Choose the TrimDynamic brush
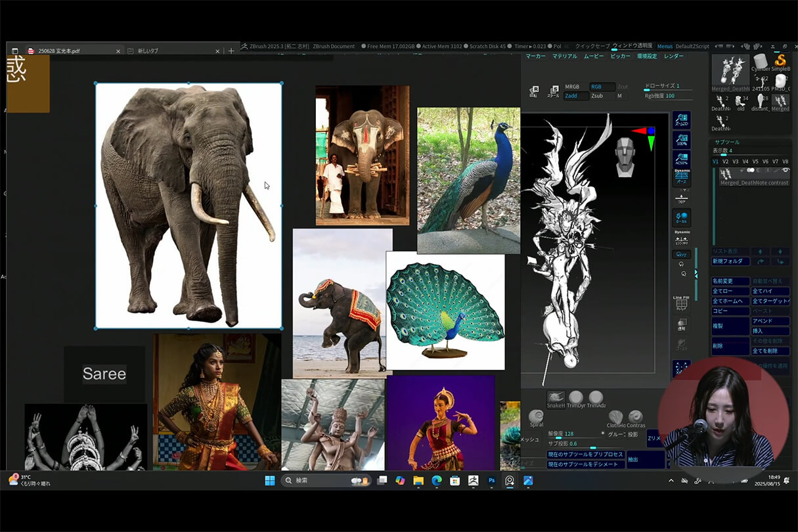The height and width of the screenshot is (532, 798). click(x=576, y=398)
